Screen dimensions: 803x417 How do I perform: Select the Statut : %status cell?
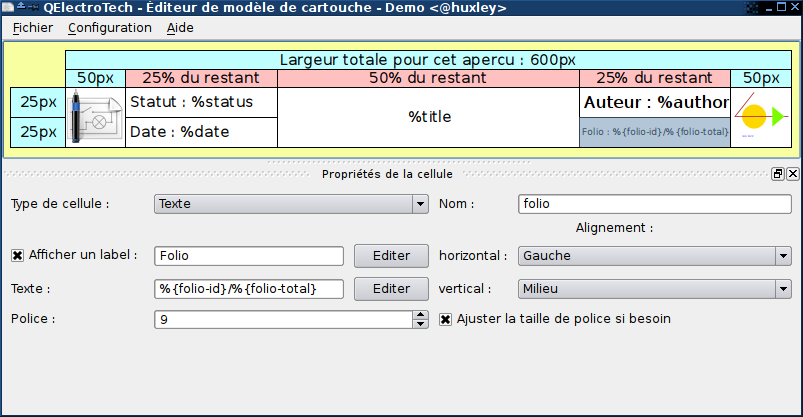201,102
